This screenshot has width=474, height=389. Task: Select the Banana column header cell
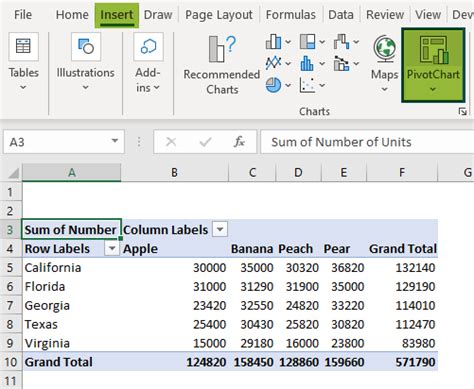pyautogui.click(x=252, y=248)
